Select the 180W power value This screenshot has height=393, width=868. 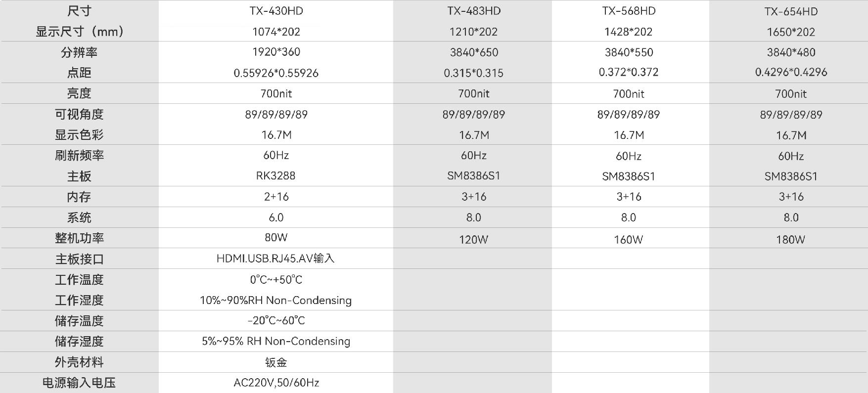tap(791, 240)
